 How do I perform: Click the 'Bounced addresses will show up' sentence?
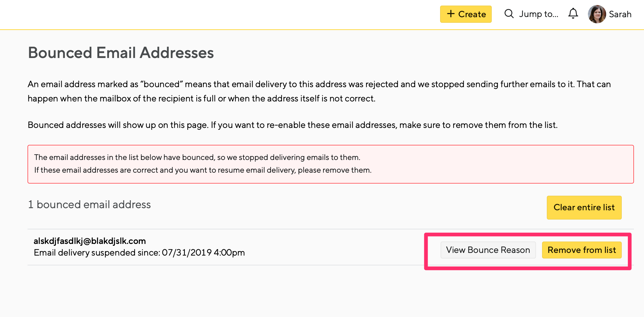[x=293, y=125]
